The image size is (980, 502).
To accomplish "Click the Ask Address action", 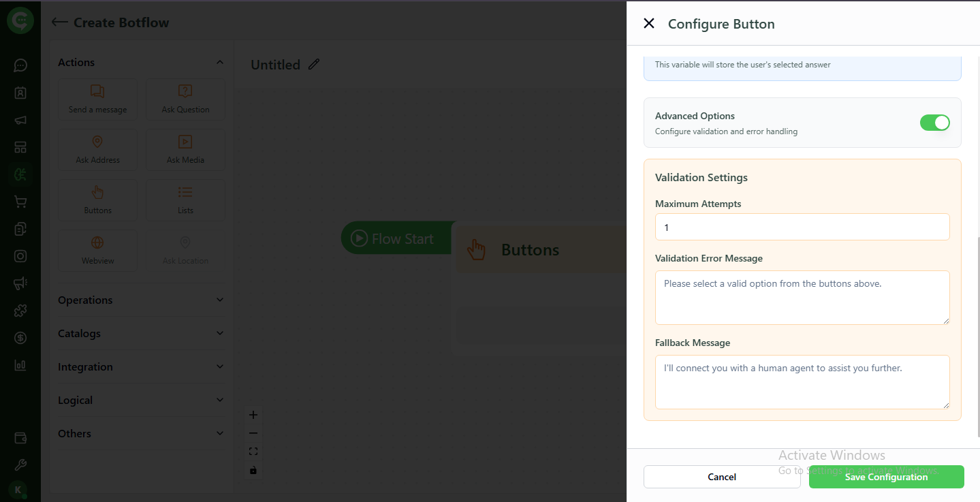I will (97, 149).
